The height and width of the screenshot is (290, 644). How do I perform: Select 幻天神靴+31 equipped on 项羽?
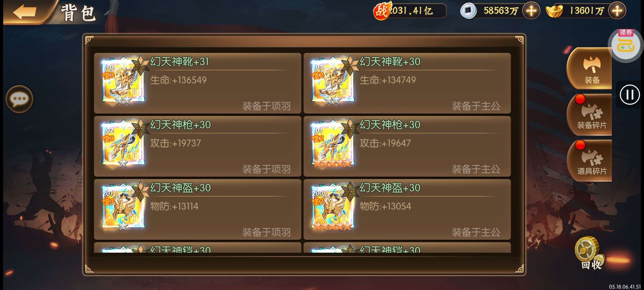[x=197, y=83]
